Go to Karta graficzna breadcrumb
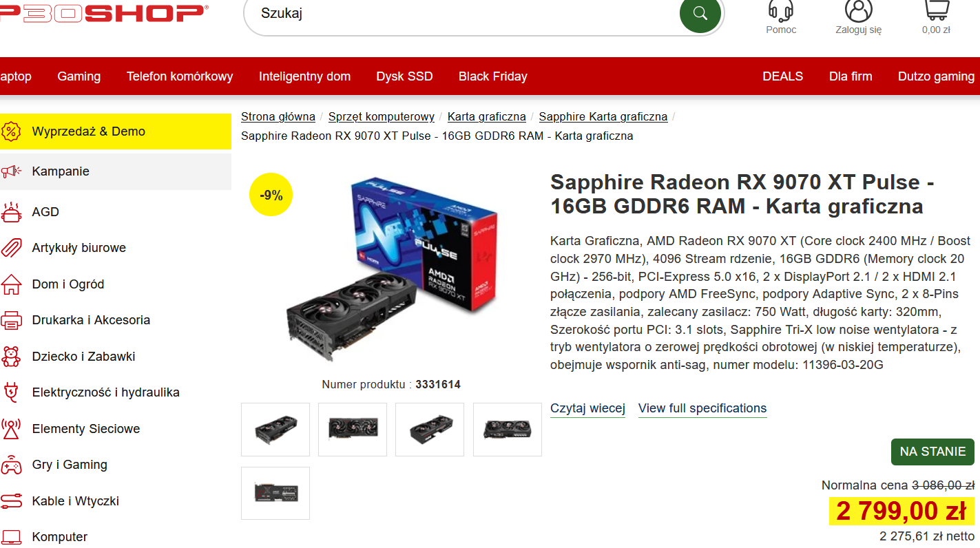The image size is (980, 548). (487, 116)
